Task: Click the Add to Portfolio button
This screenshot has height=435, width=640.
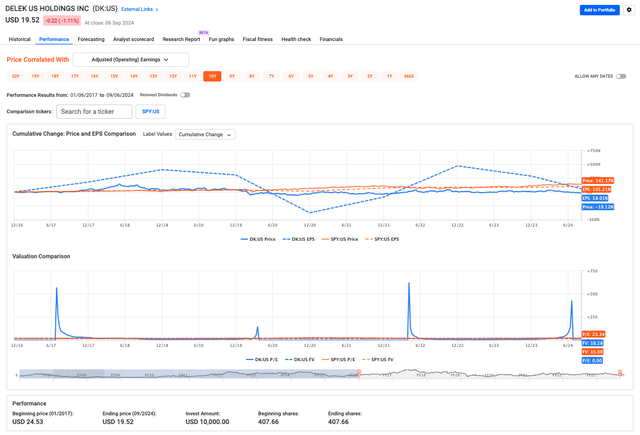Action: point(599,10)
